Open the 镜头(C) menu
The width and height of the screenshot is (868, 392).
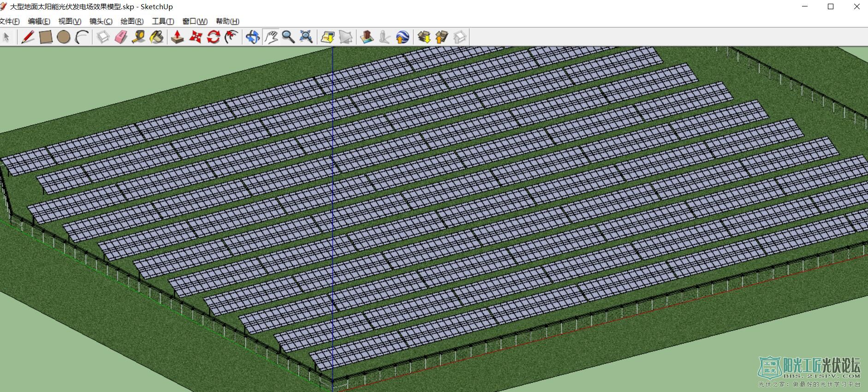[x=101, y=21]
